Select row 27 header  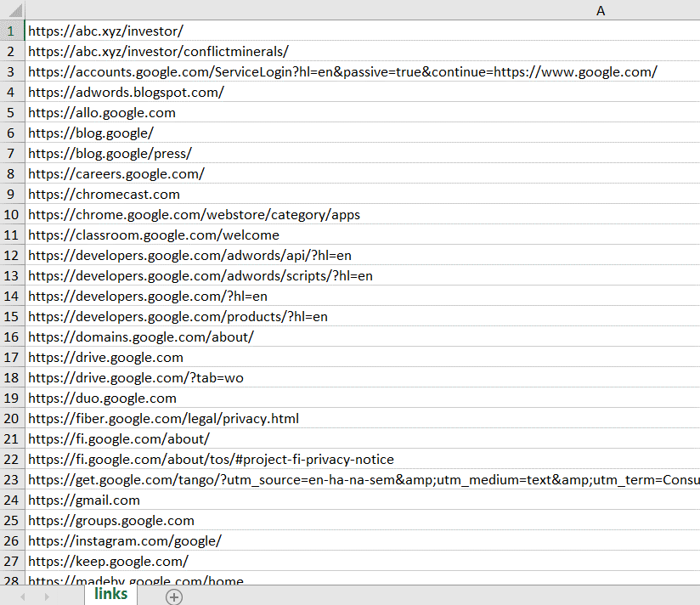pyautogui.click(x=12, y=561)
